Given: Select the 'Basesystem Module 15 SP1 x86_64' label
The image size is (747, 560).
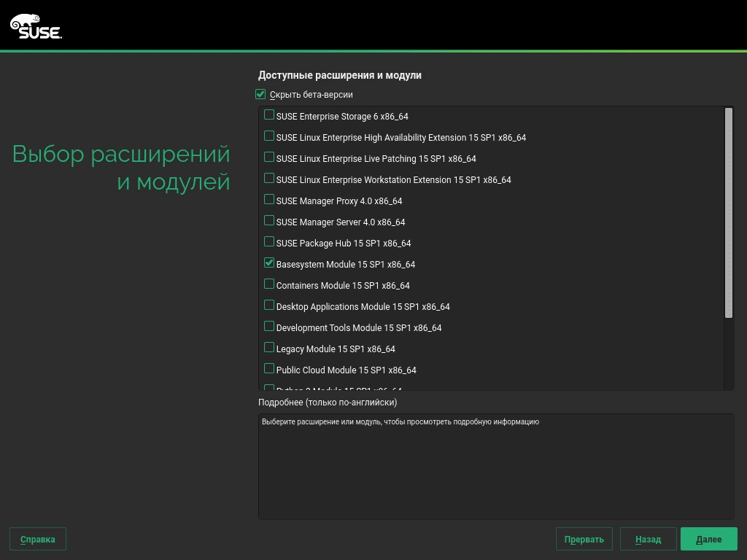Looking at the screenshot, I should click(345, 264).
